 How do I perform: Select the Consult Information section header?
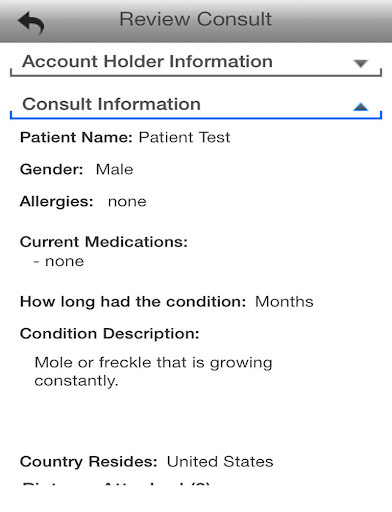tap(196, 105)
